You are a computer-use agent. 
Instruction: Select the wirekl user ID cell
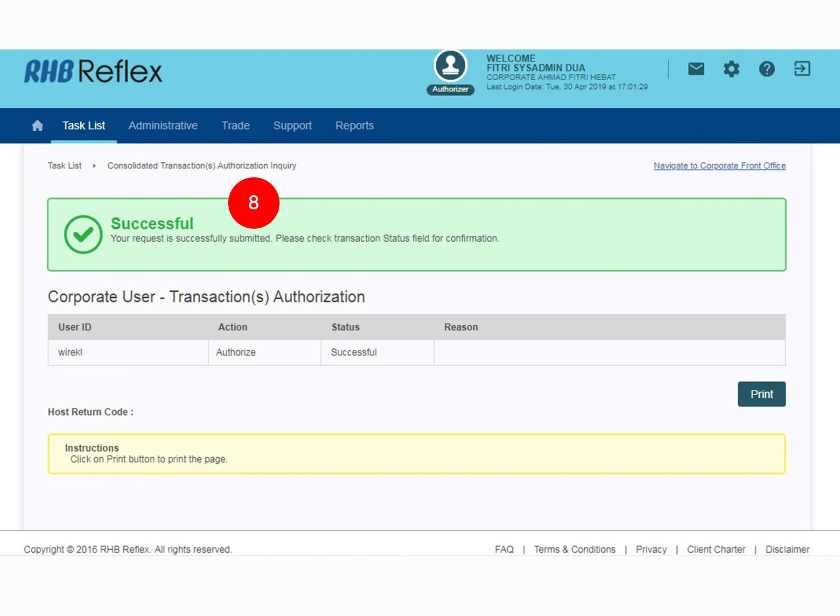point(70,352)
